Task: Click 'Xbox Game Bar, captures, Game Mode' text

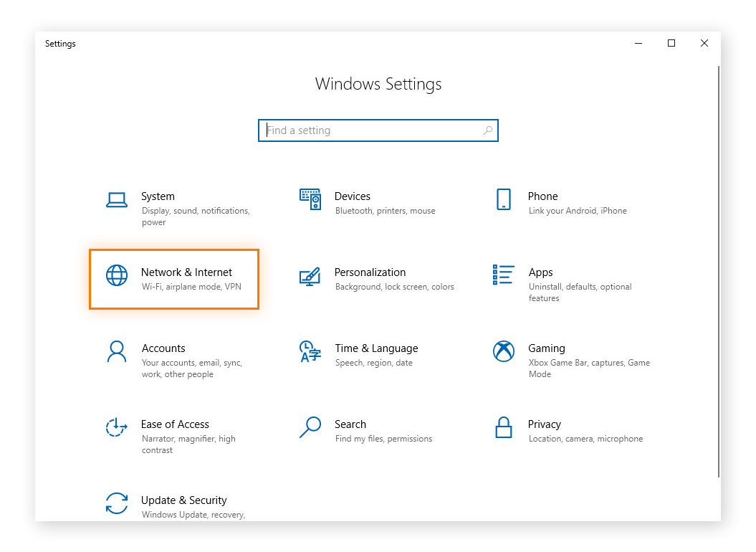Action: [589, 368]
